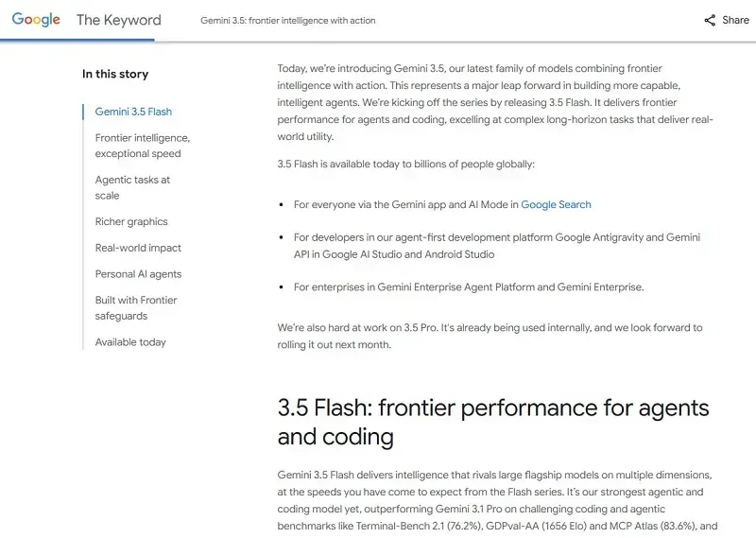Open the Google Search hyperlink

pos(556,204)
